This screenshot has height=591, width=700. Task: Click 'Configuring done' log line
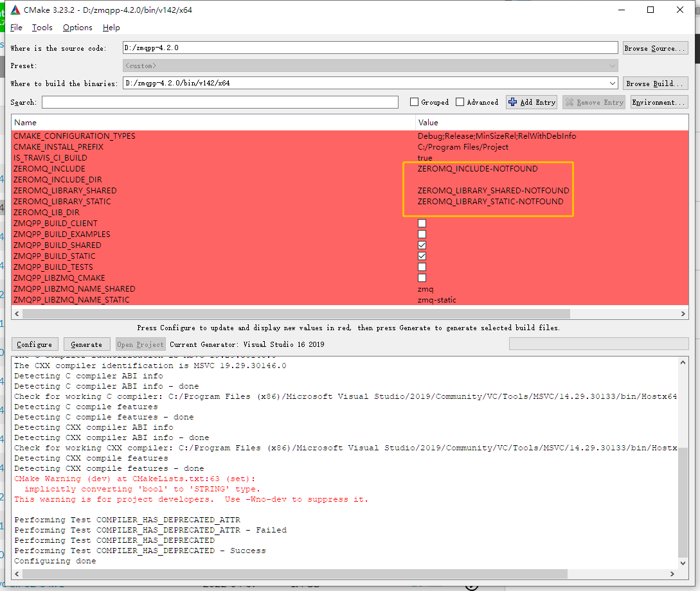[55, 561]
